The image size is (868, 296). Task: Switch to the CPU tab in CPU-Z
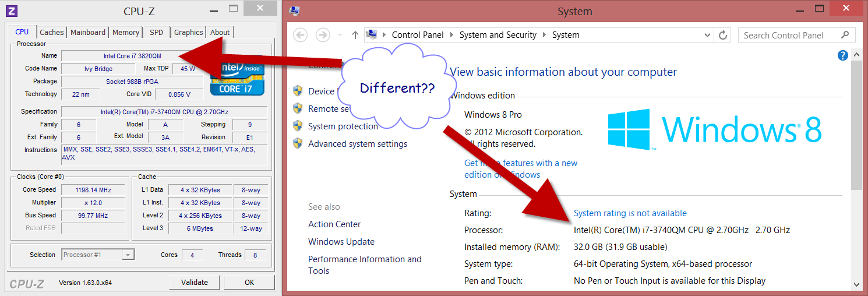coord(22,32)
